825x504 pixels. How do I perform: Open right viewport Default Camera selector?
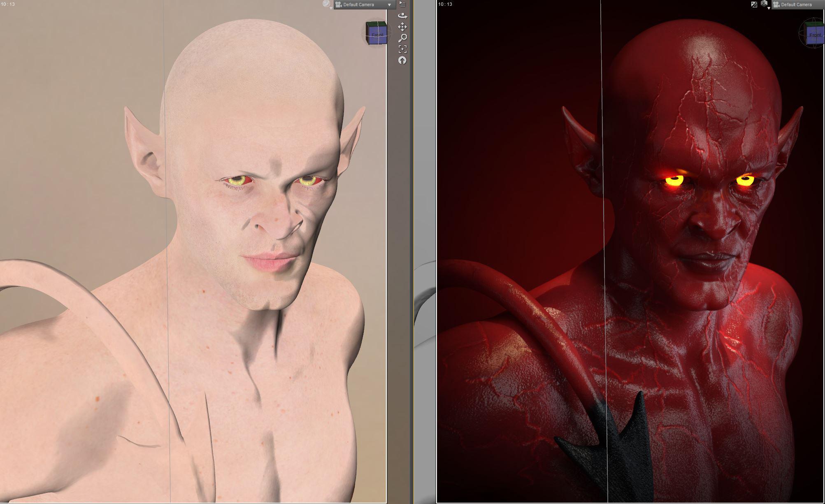tap(797, 5)
